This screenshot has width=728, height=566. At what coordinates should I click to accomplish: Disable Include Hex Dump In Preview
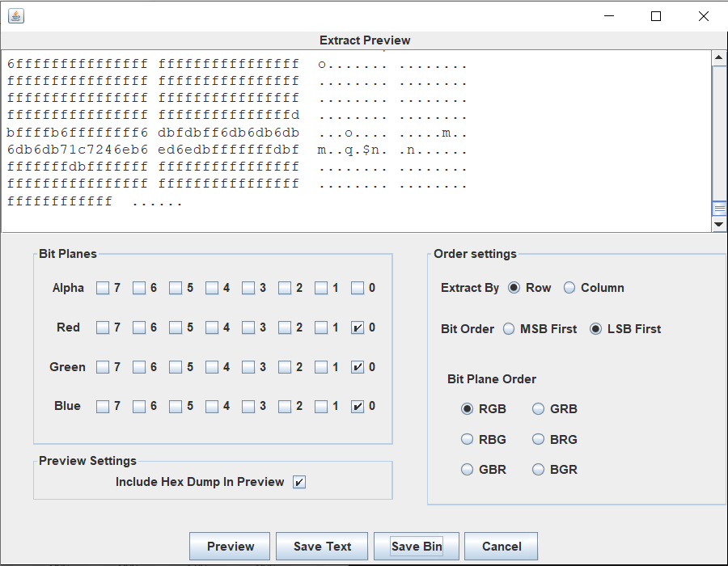[299, 482]
